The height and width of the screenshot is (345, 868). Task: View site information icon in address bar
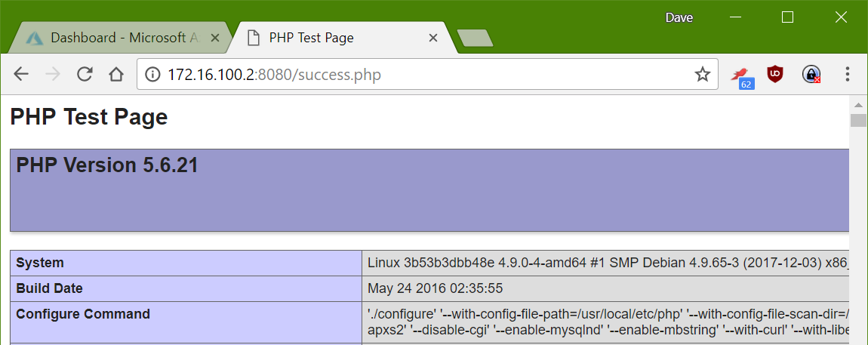click(x=152, y=74)
